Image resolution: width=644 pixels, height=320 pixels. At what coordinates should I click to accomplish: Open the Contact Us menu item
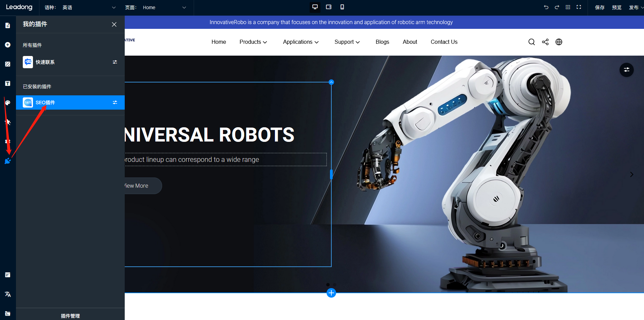tap(444, 42)
